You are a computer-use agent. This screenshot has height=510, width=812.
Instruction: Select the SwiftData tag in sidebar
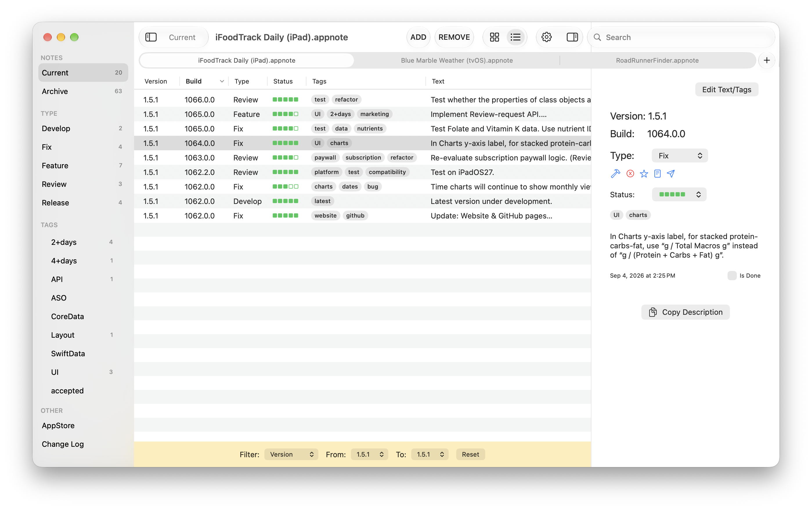[x=83, y=354]
